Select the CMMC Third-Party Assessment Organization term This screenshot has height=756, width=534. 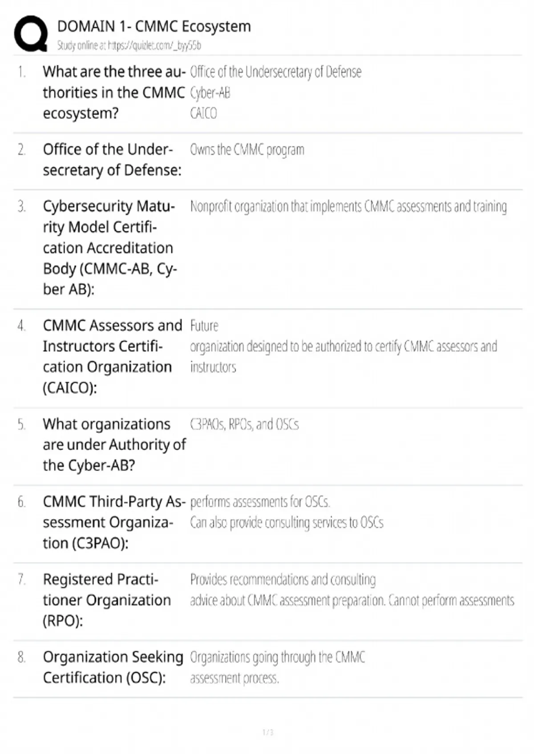click(x=113, y=522)
